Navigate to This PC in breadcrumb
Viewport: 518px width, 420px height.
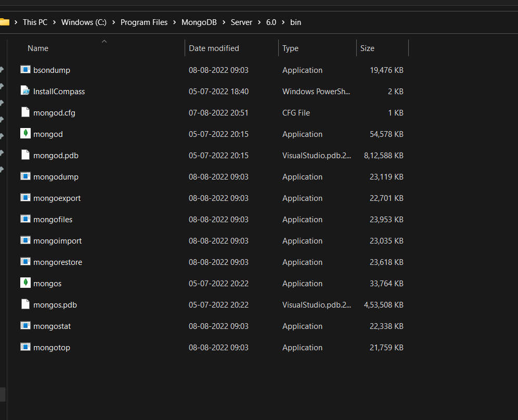click(35, 22)
